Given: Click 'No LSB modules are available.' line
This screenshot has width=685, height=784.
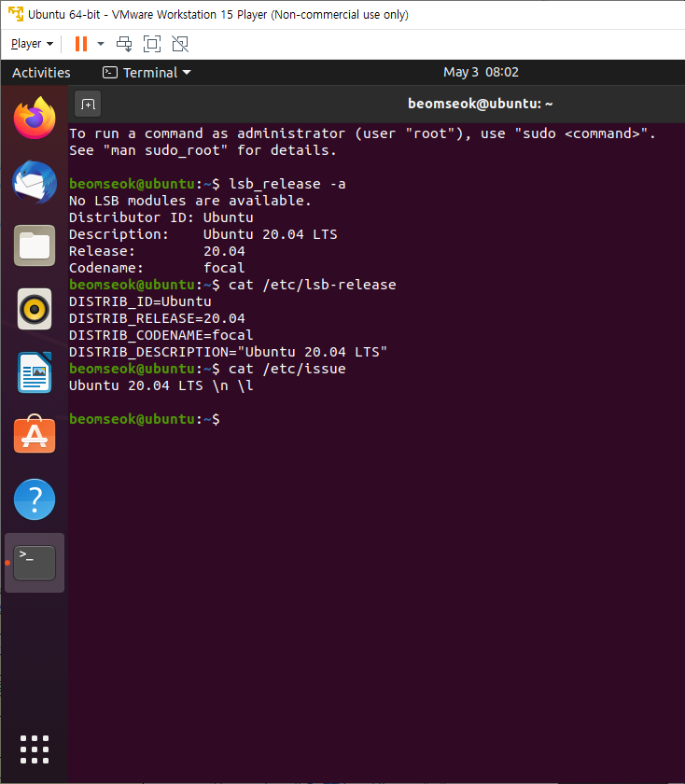Looking at the screenshot, I should 190,201.
